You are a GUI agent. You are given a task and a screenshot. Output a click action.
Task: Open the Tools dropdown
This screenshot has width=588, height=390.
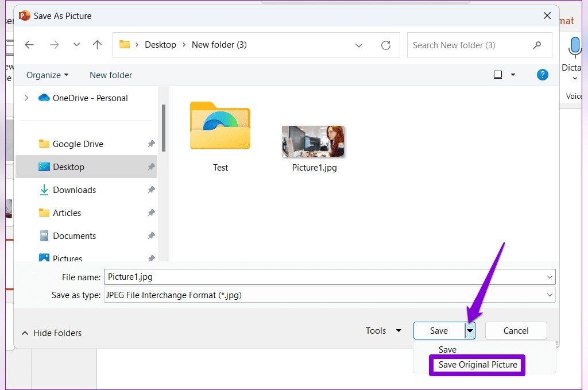384,331
